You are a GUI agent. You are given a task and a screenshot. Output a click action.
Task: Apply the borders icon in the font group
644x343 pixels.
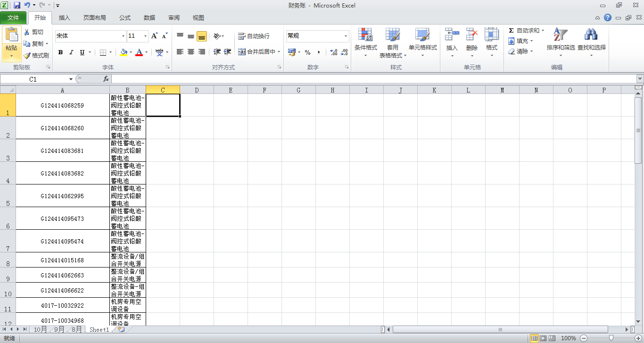click(103, 52)
